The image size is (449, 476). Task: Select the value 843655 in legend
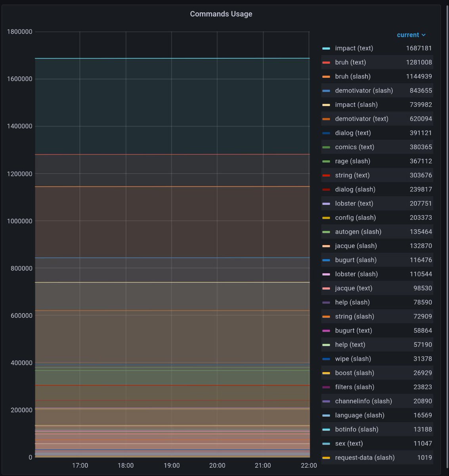(x=421, y=90)
